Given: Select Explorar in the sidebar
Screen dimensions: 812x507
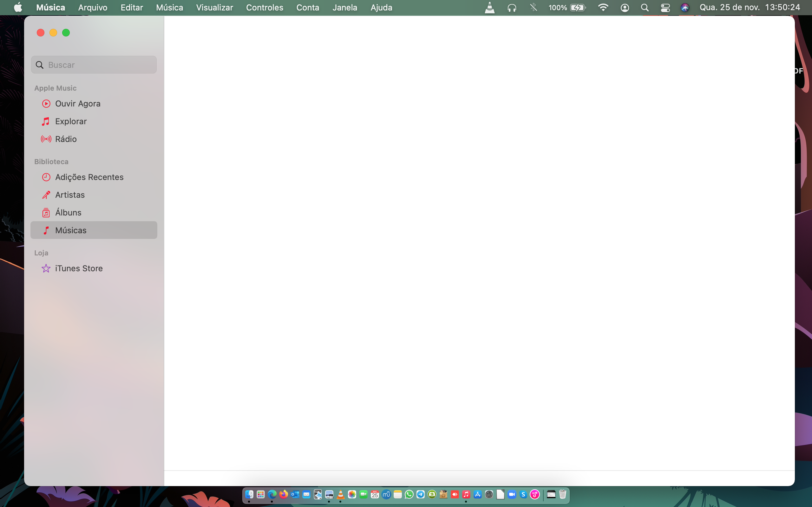Looking at the screenshot, I should tap(71, 121).
